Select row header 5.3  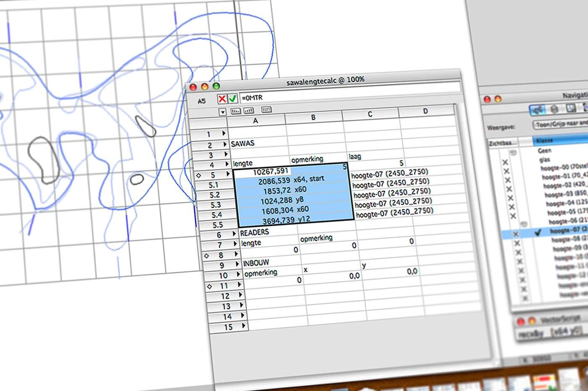coord(216,205)
